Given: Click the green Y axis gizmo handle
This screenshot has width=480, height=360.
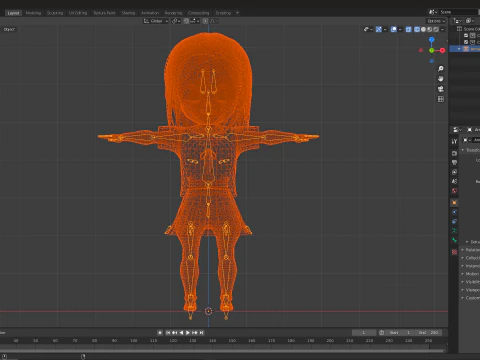Looking at the screenshot, I should (432, 50).
